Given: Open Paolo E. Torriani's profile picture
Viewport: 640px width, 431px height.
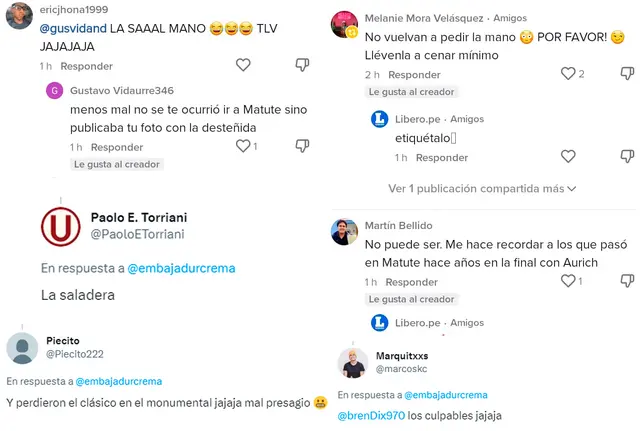Looking at the screenshot, I should [x=60, y=226].
